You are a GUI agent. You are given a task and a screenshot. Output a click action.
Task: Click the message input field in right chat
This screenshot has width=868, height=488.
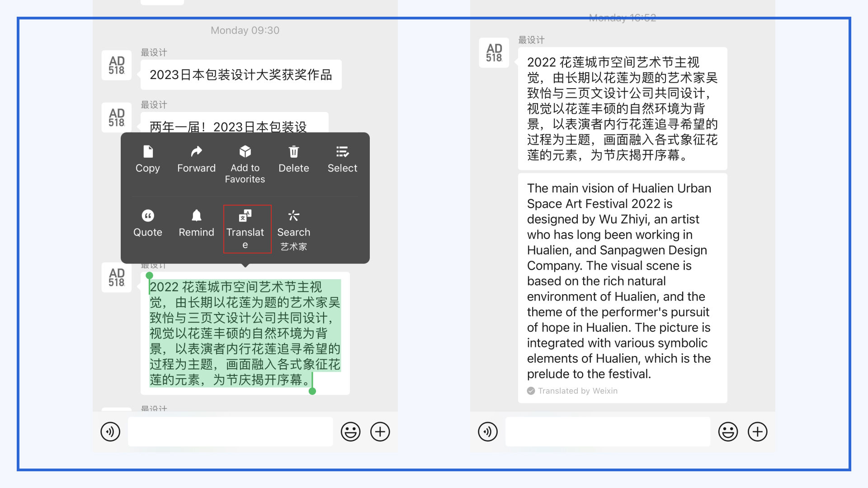tap(608, 432)
